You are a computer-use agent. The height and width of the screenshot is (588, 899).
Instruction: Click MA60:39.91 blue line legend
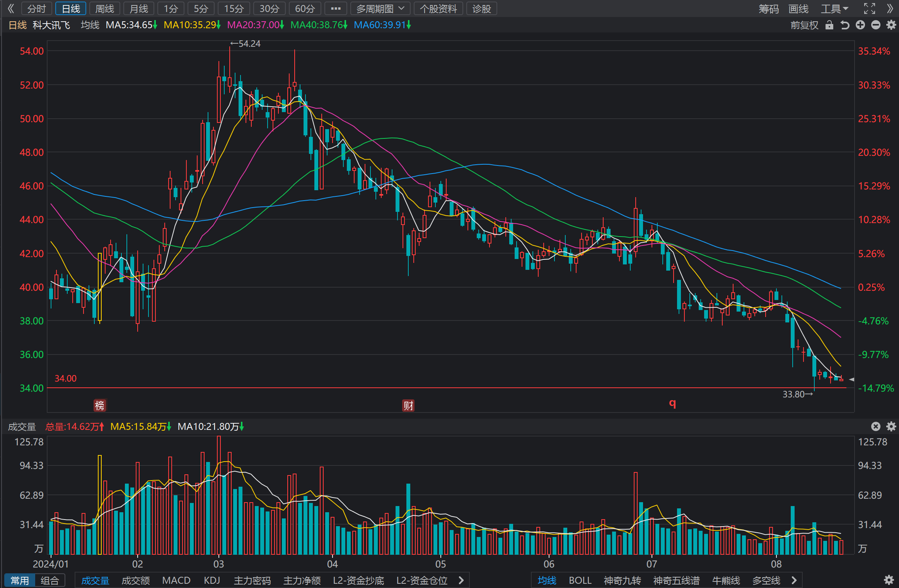(x=382, y=25)
